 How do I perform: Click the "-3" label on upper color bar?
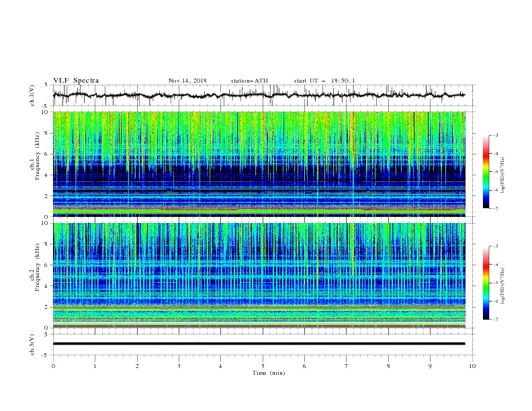point(495,135)
